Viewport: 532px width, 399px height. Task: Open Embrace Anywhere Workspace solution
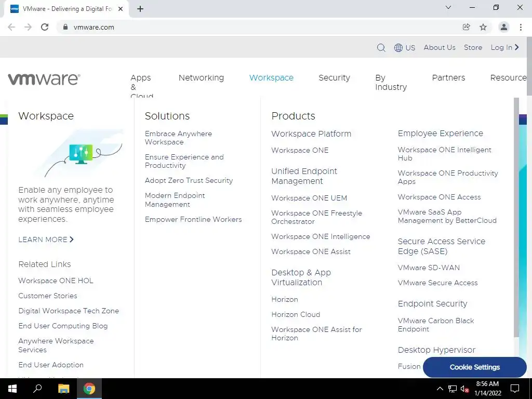pos(179,138)
